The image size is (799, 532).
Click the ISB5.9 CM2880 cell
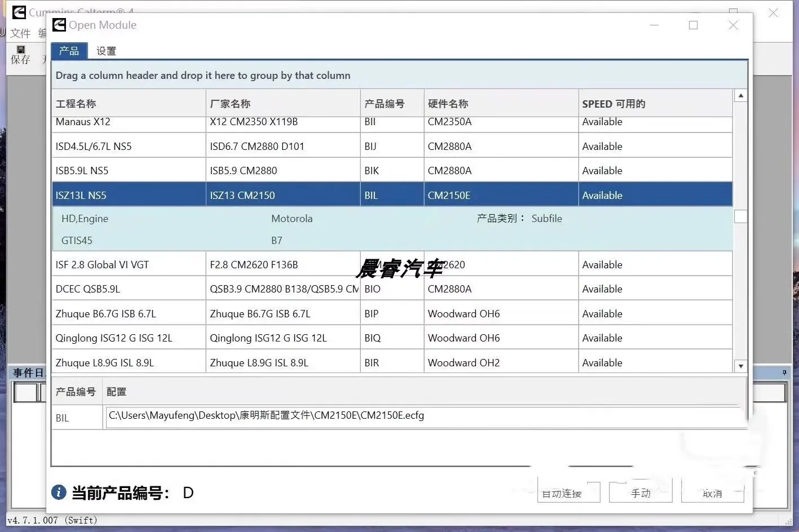click(x=283, y=170)
